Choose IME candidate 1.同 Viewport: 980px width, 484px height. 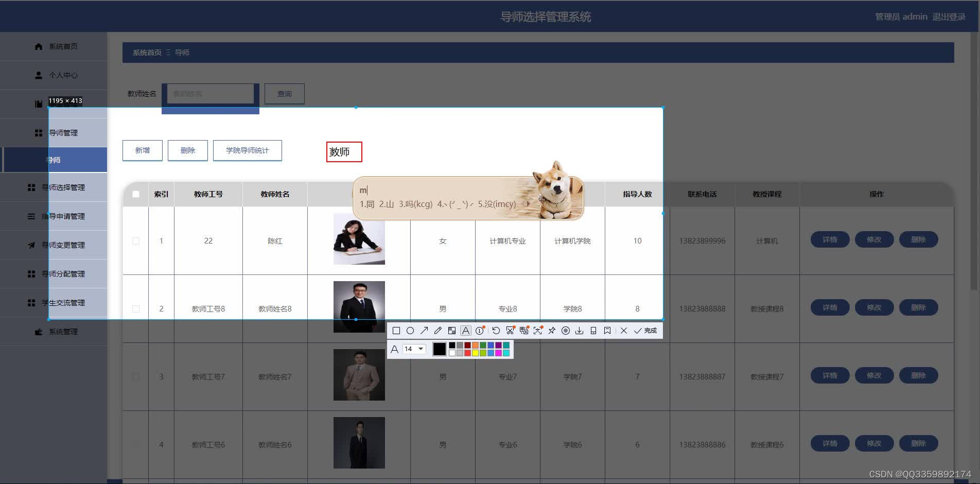point(367,204)
